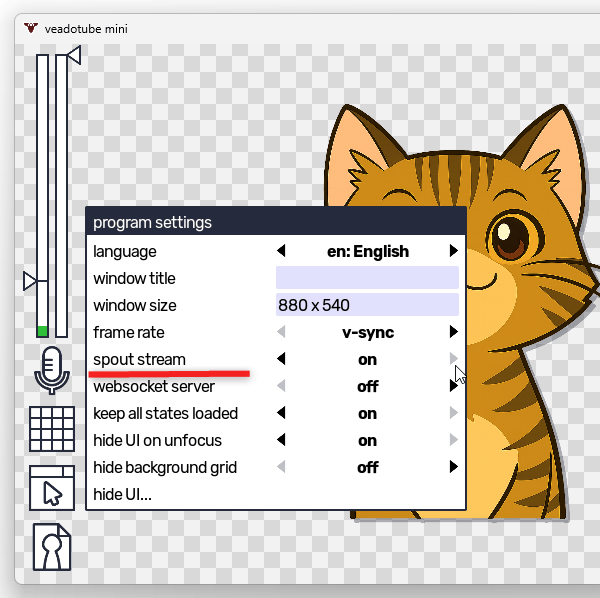Click hide UI on unfocus right arrow
This screenshot has height=598, width=600.
pos(453,440)
